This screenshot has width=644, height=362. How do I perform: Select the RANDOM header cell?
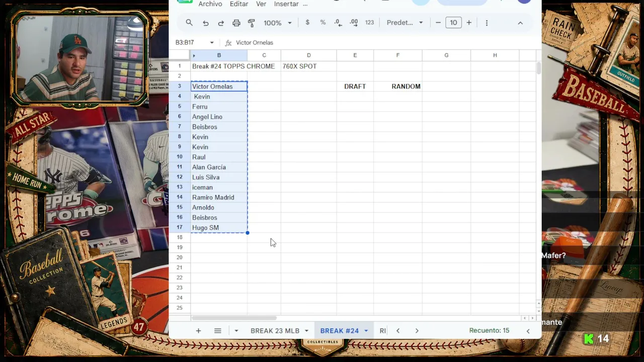398,86
